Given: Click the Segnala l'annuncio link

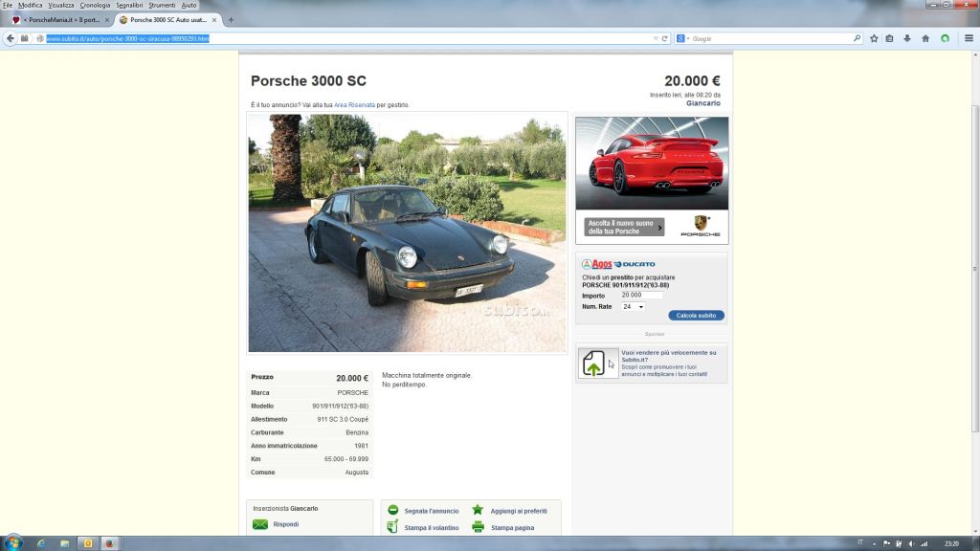Looking at the screenshot, I should pos(432,511).
